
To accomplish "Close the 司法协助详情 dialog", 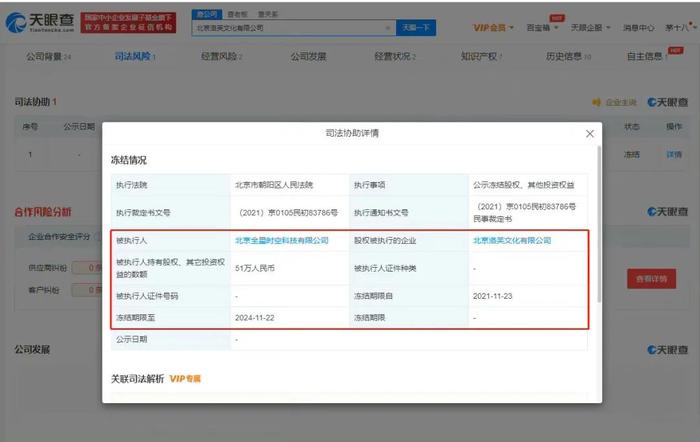I will coord(590,134).
